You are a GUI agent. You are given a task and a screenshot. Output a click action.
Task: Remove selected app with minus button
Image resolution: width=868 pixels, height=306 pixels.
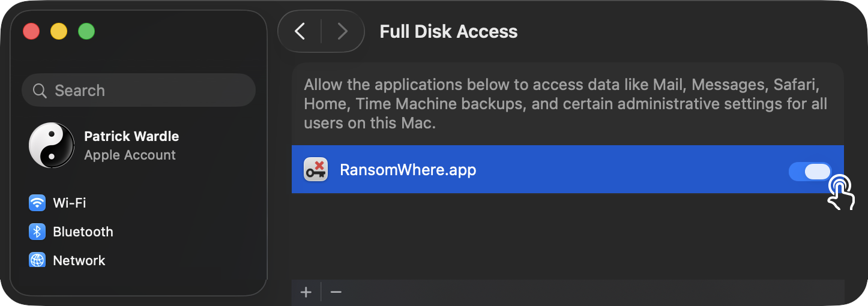(x=336, y=292)
